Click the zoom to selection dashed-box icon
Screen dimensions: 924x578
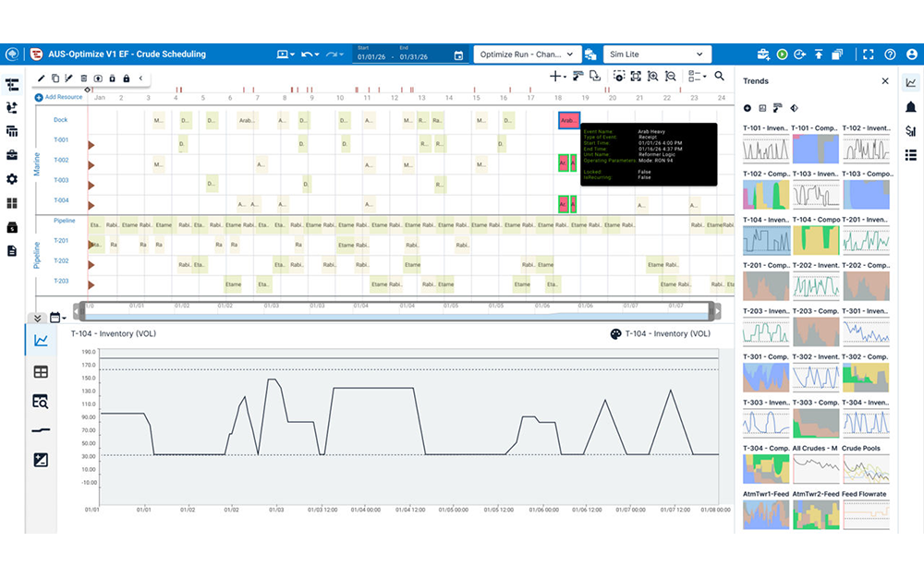click(619, 76)
